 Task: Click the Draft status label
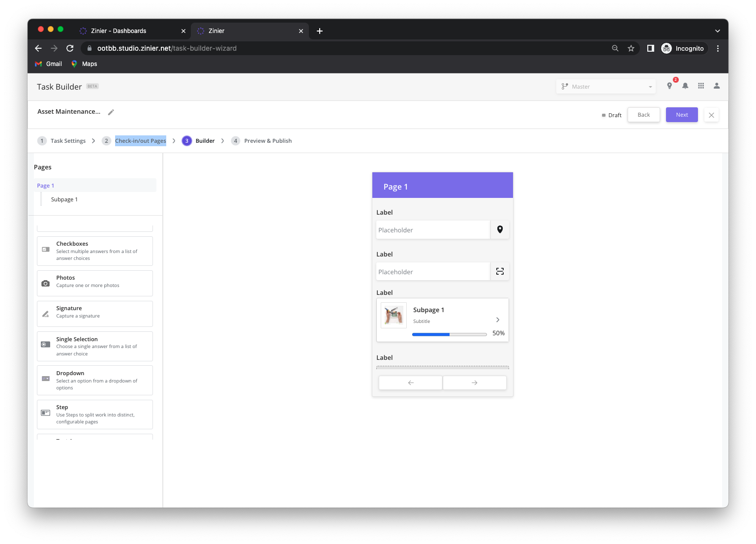coord(612,115)
